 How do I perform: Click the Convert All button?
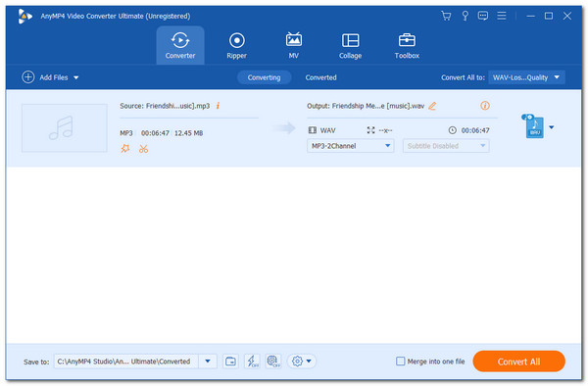pos(518,362)
